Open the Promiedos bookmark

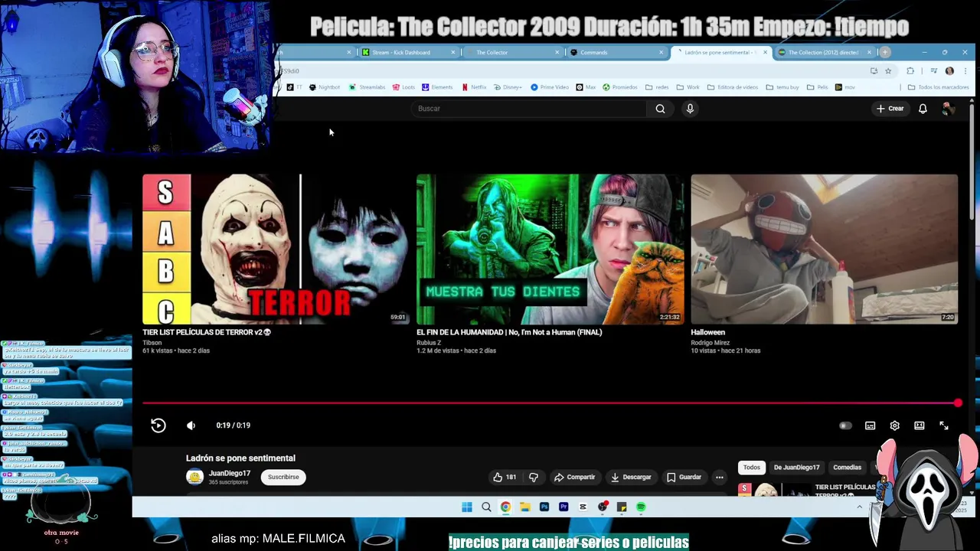point(620,87)
